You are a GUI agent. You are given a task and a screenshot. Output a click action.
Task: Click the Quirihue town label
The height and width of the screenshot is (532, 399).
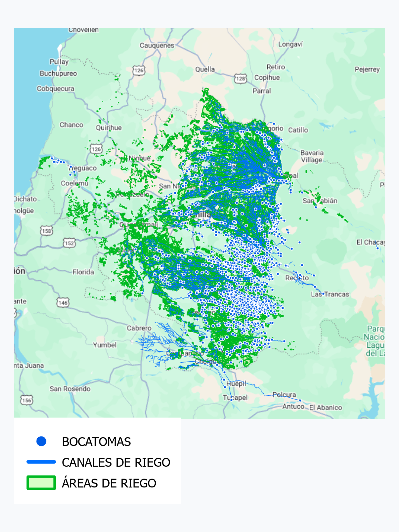(109, 128)
